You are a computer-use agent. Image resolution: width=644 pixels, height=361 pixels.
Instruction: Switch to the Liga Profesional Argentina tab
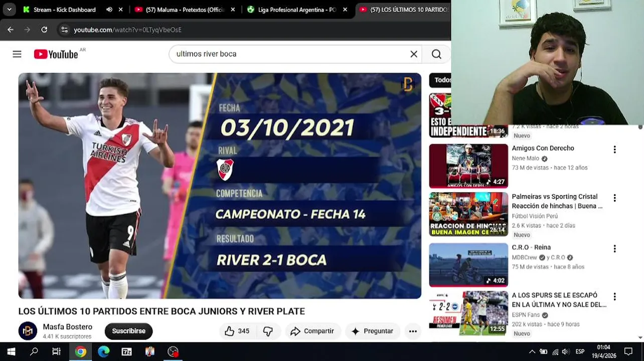click(x=291, y=10)
